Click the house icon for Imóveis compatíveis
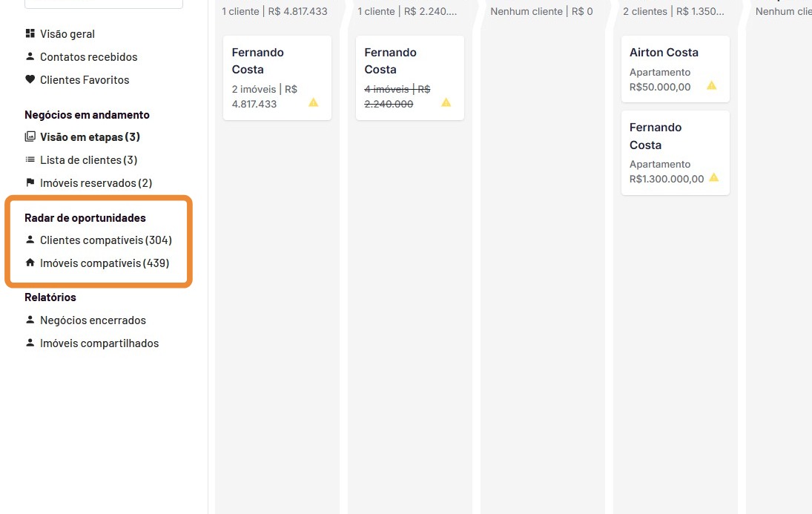The image size is (812, 514). coord(30,263)
